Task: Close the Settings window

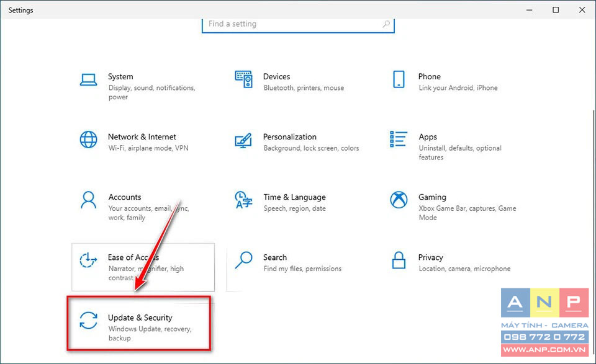Action: [x=582, y=10]
